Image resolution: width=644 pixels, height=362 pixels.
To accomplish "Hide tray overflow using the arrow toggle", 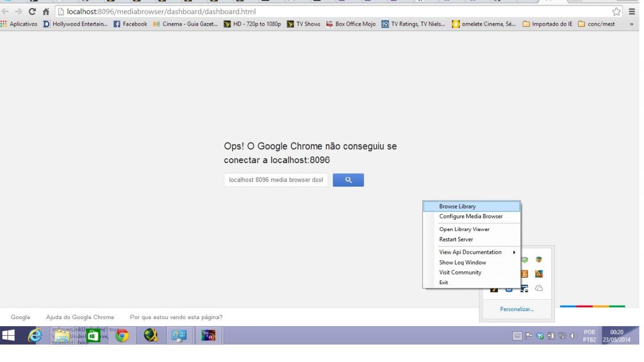I will pyautogui.click(x=516, y=336).
